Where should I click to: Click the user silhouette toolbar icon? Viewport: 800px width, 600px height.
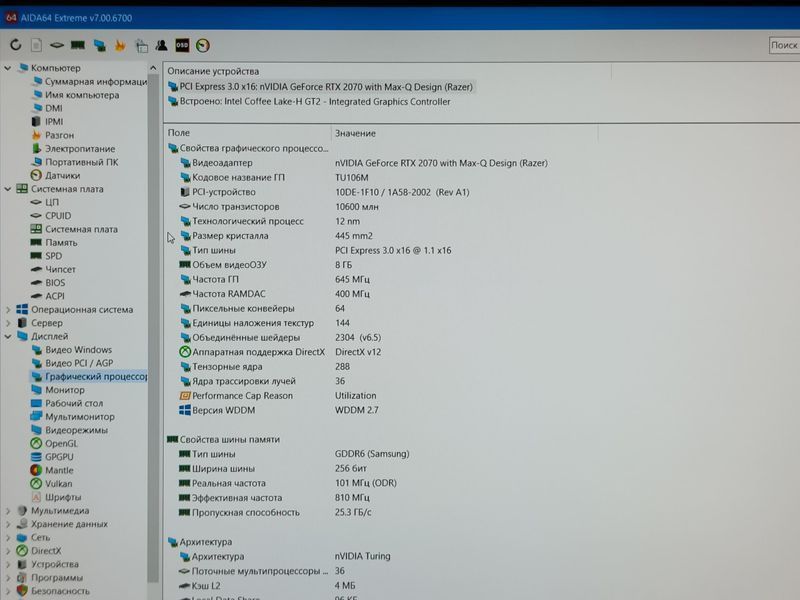(162, 45)
